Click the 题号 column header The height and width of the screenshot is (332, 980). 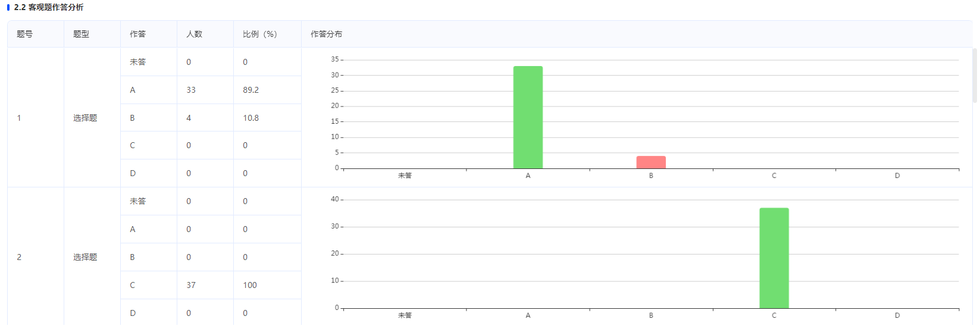tap(24, 34)
